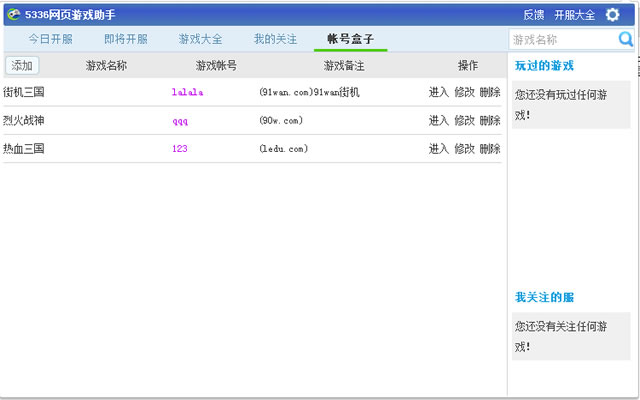Click the 添加 button

click(22, 65)
